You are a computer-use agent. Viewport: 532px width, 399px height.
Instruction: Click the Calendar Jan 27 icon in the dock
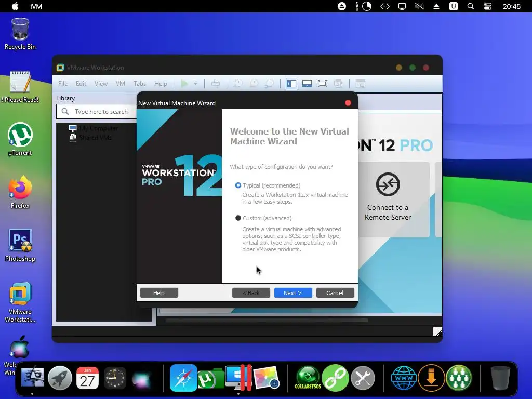tap(87, 377)
